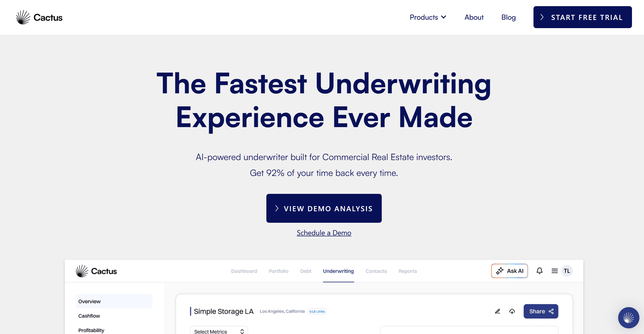Click the About navigation link

point(474,17)
